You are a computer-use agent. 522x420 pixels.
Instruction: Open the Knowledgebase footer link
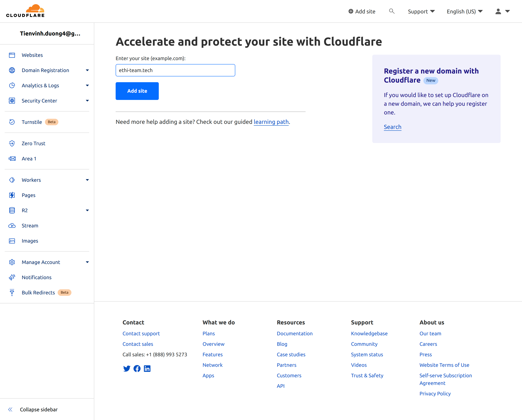coord(369,334)
